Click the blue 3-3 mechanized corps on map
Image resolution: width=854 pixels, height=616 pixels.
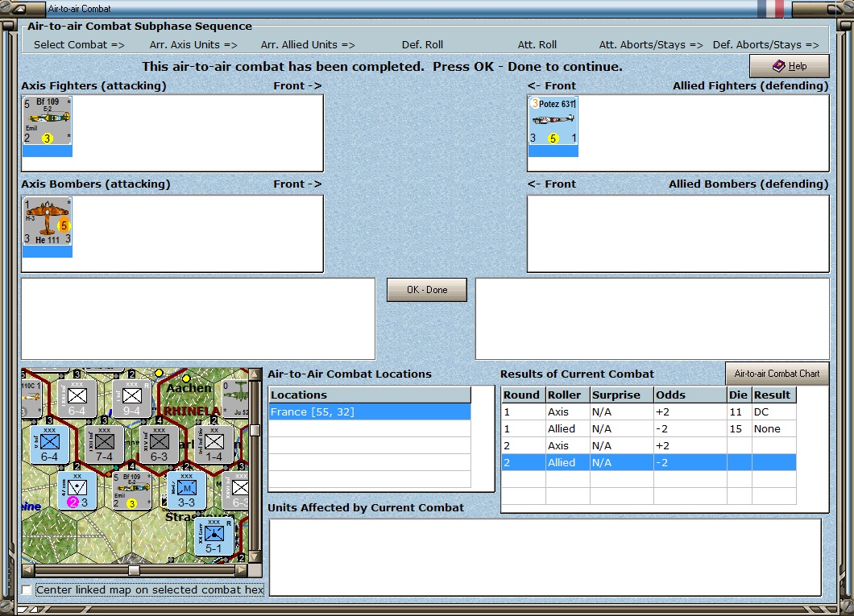186,490
